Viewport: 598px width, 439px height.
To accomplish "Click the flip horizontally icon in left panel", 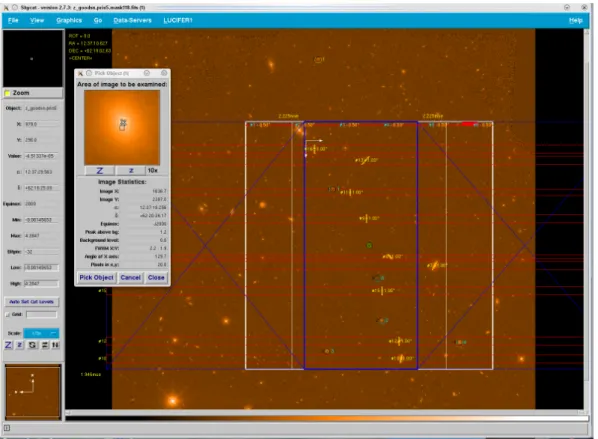I will 45,345.
